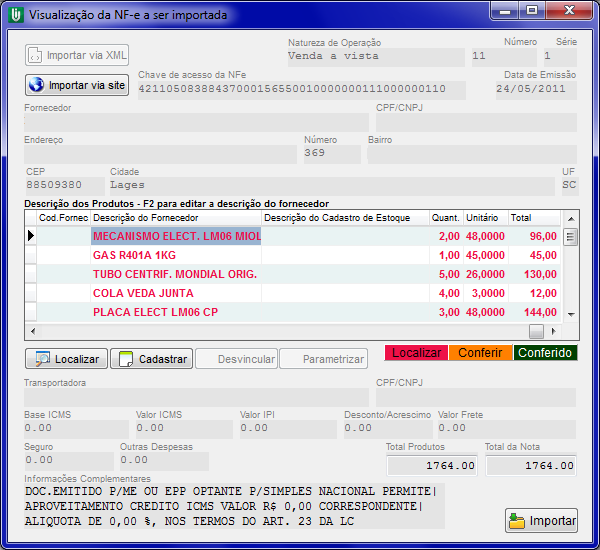Select the PLACA ELECT LM06 CP row
The image size is (600, 550).
[x=175, y=312]
